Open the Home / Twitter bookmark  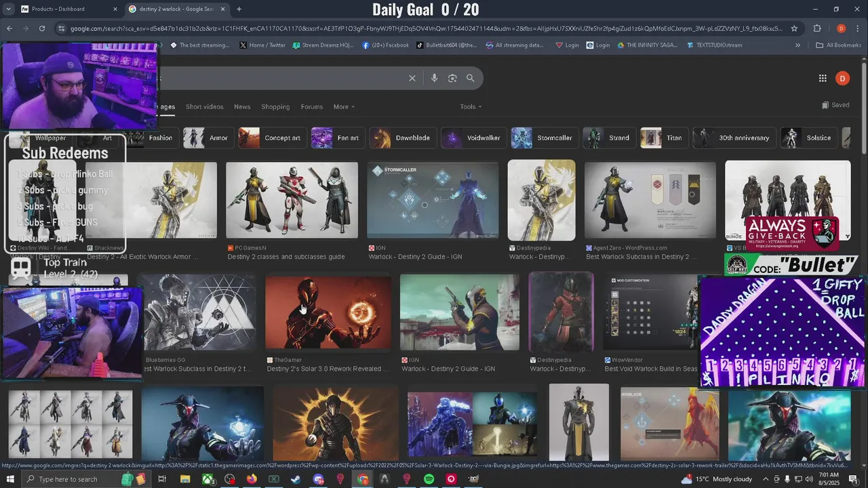pos(262,45)
